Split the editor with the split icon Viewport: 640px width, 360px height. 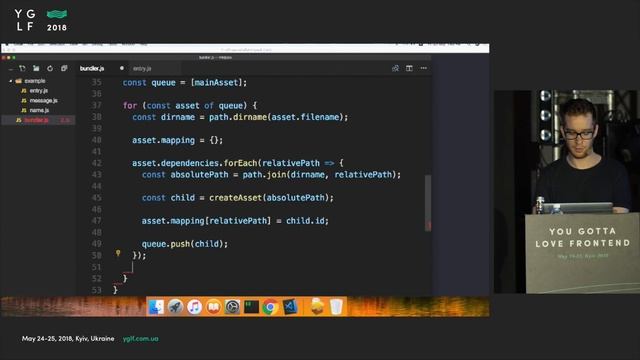[409, 69]
